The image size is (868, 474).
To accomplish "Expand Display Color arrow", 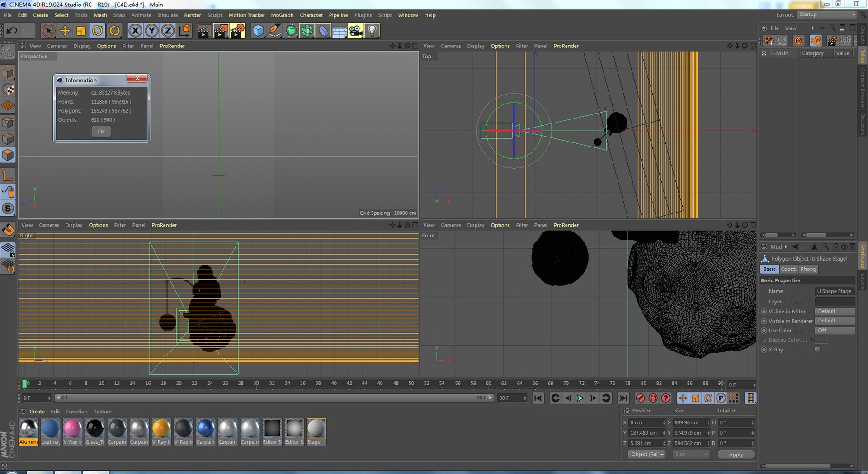I will click(811, 339).
